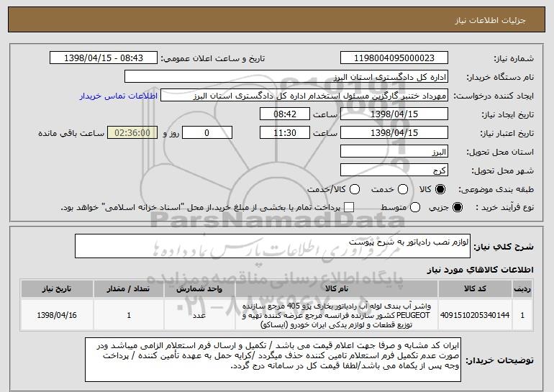
Task: Select the متوسط purchase type radio
Action: point(415,207)
